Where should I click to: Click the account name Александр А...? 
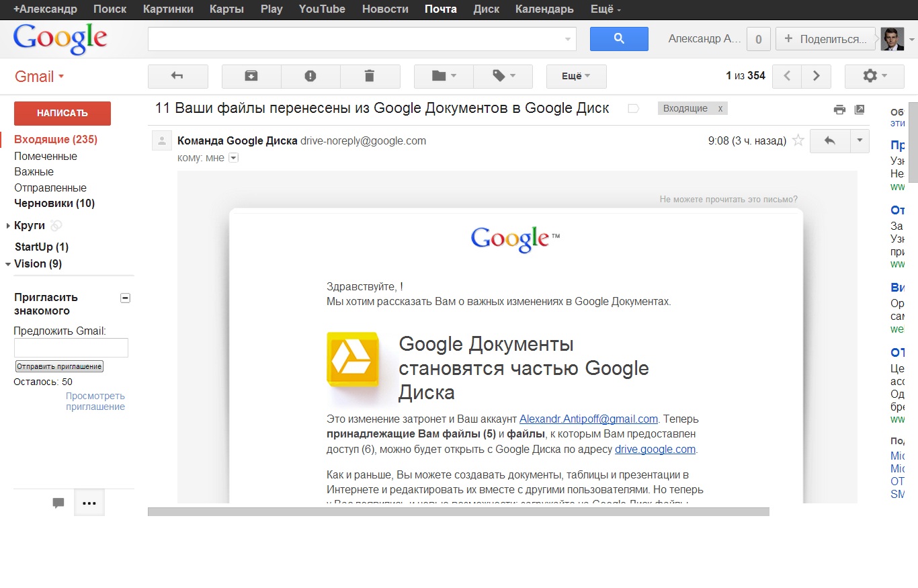704,39
